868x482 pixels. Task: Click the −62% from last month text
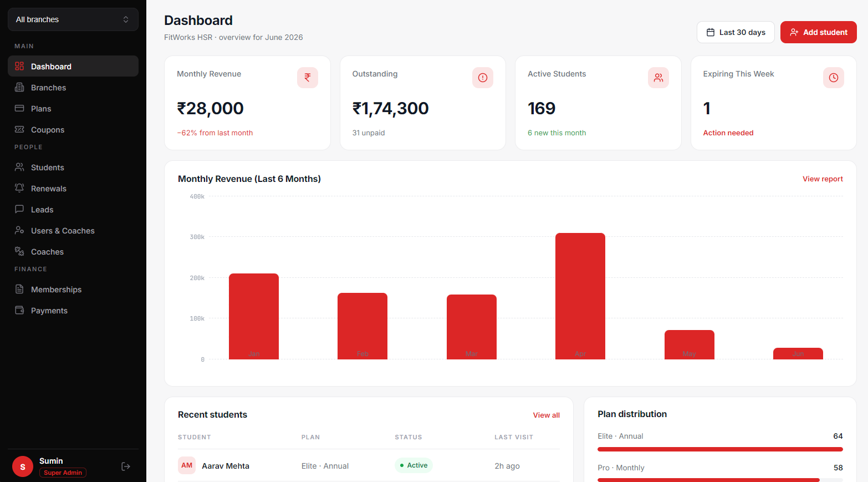[x=215, y=133]
